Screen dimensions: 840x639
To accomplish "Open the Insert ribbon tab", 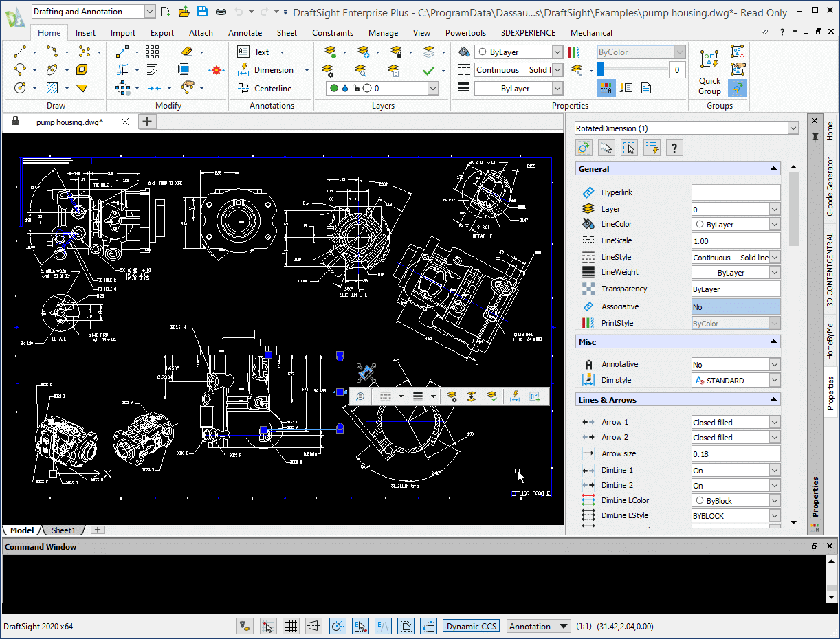I will click(86, 32).
